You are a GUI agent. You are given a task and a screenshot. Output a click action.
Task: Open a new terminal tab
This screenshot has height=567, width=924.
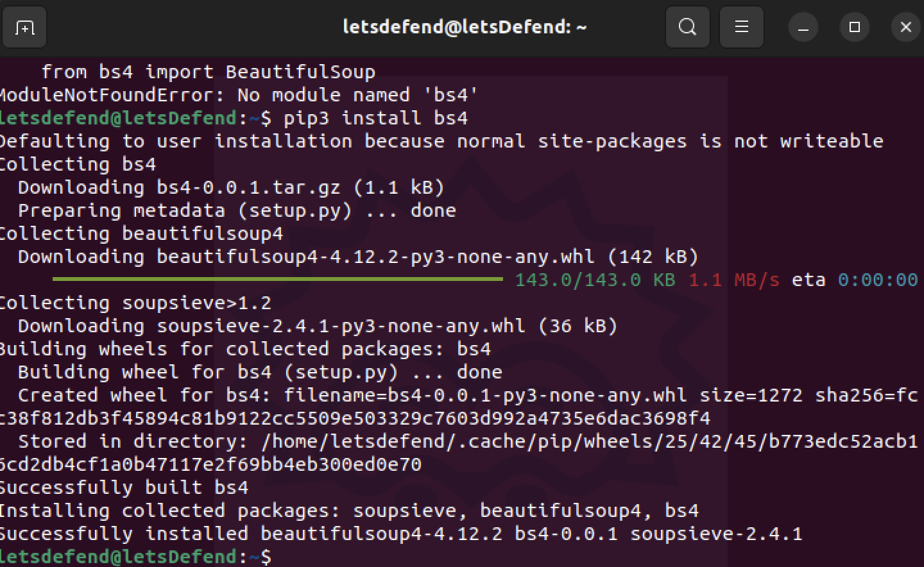tap(24, 27)
